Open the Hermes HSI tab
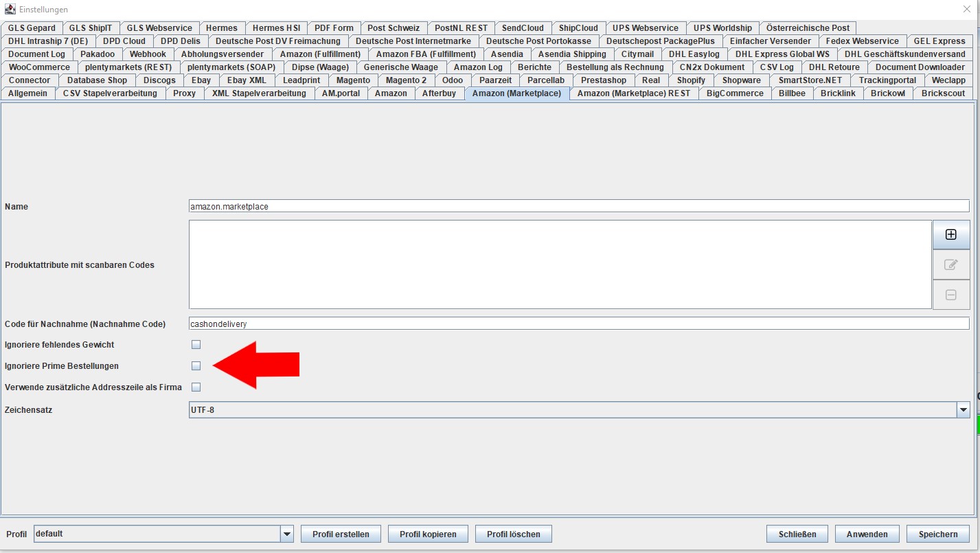The height and width of the screenshot is (553, 980). [x=276, y=27]
